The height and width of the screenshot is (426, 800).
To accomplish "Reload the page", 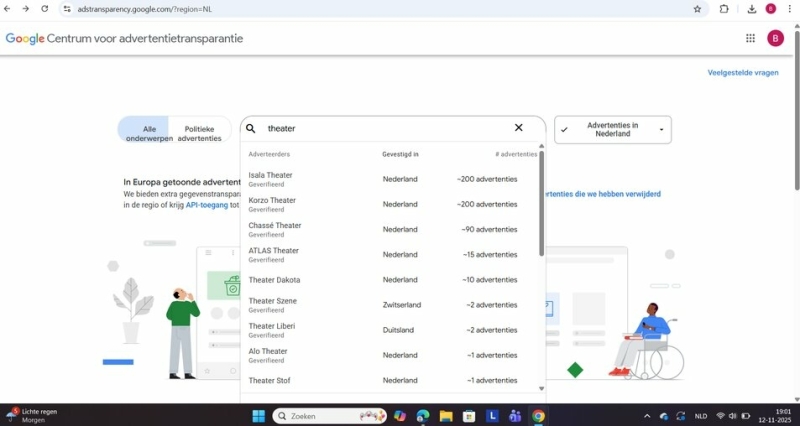I will pos(44,9).
